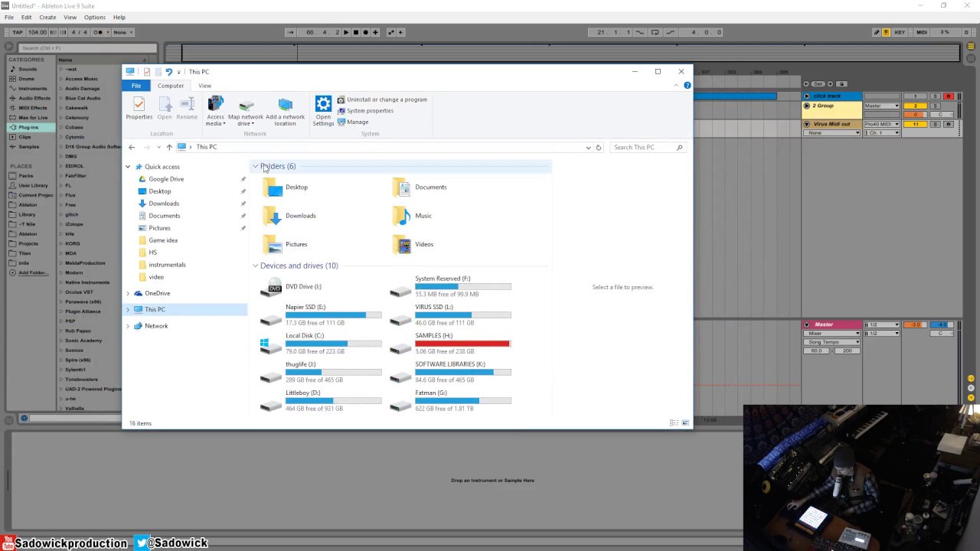Click Littleboy (D:) usage bar
Screen dimensions: 980x551
(334, 401)
